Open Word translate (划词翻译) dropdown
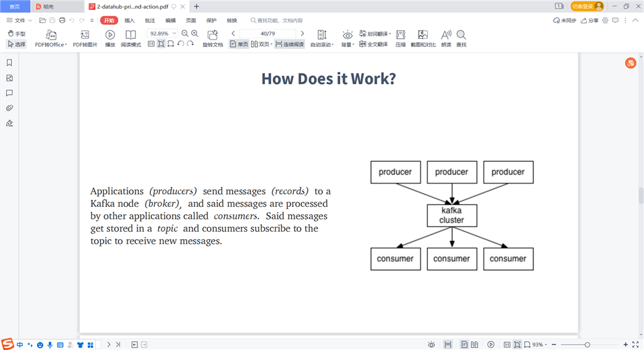644x350 pixels. click(x=375, y=34)
